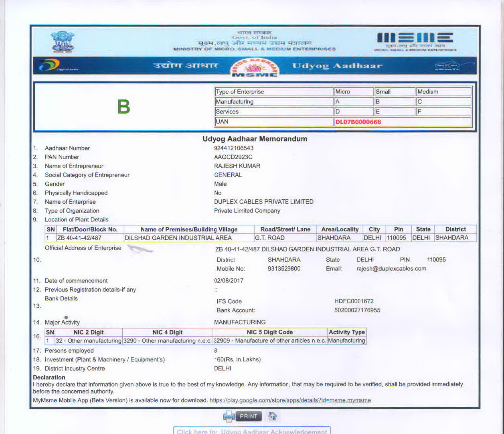Click the Digital India logo
This screenshot has height=434, width=504.
tap(59, 65)
